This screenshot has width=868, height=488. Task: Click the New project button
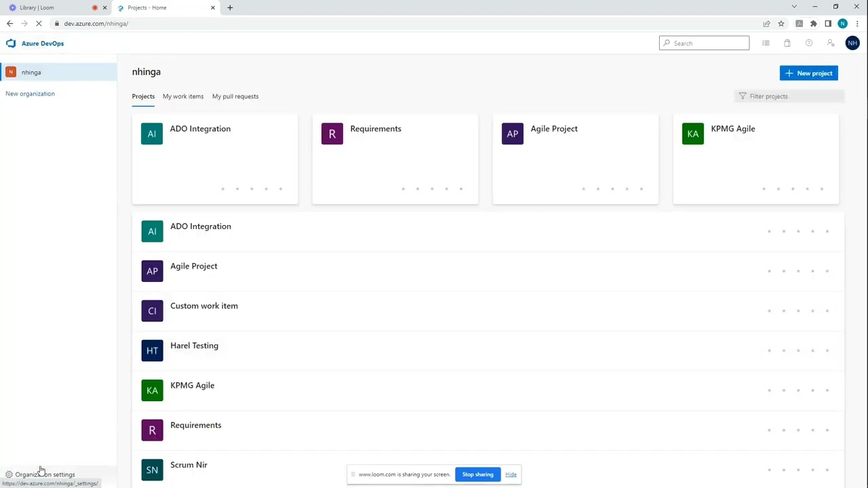809,73
